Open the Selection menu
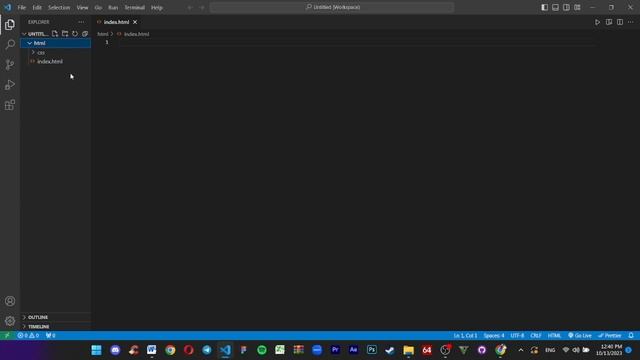The image size is (640, 360). [x=59, y=7]
